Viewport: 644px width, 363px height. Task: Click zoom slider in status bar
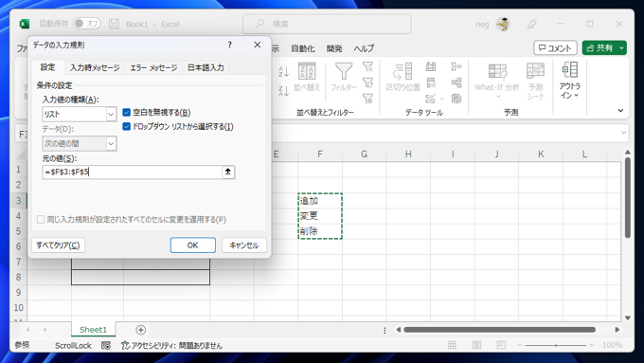[x=556, y=345]
